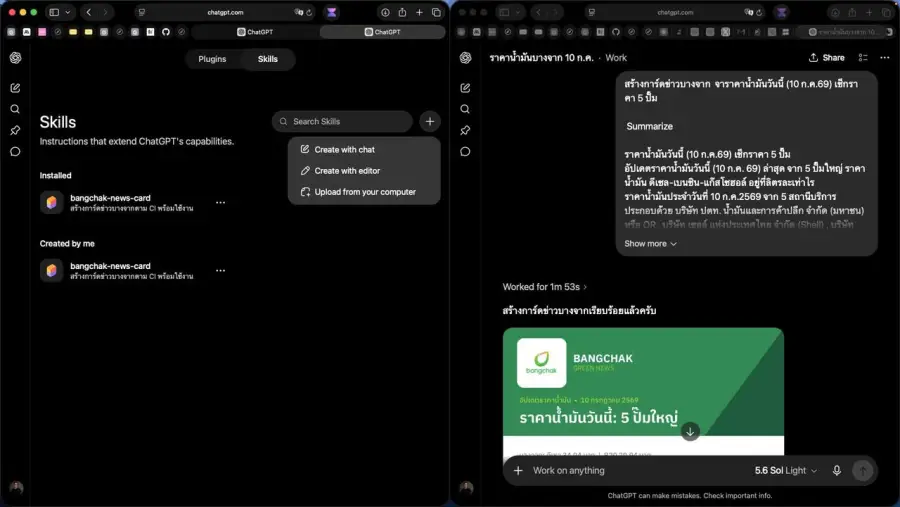Open pin icon in right window sidebar
The width and height of the screenshot is (900, 507).
point(465,130)
